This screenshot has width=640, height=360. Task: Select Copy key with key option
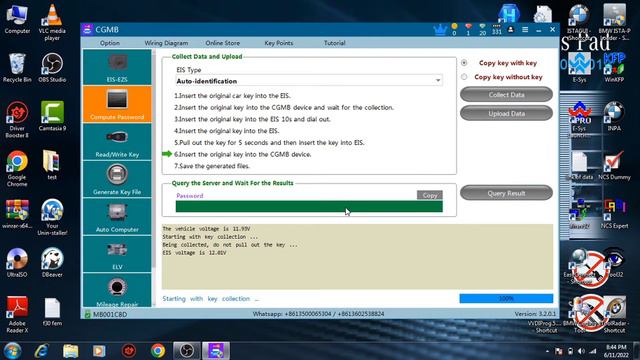464,63
